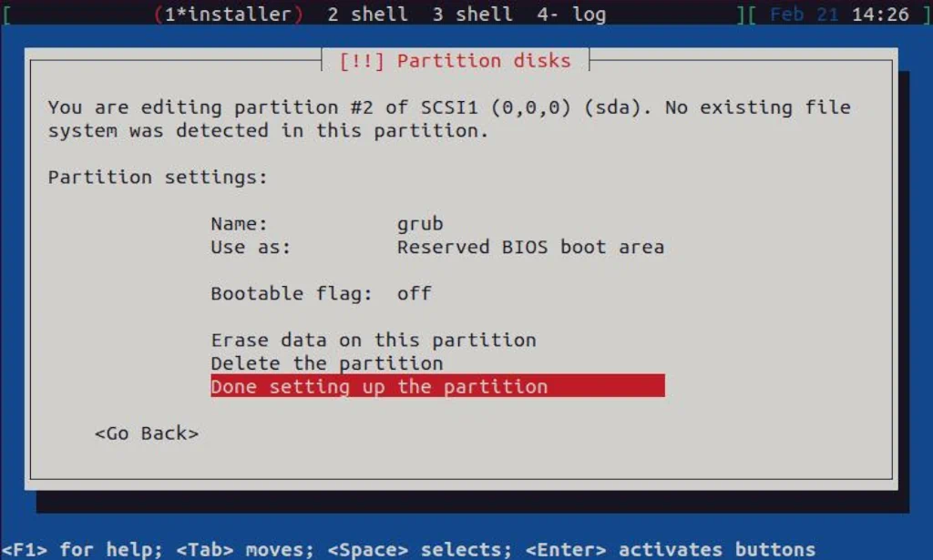Select the active "1*installer" tmux window

(227, 14)
